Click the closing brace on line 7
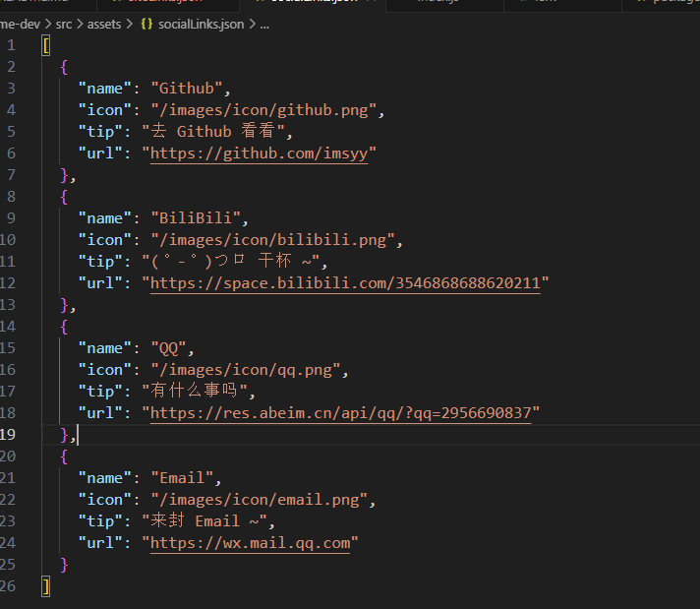The height and width of the screenshot is (609, 700). coord(64,175)
